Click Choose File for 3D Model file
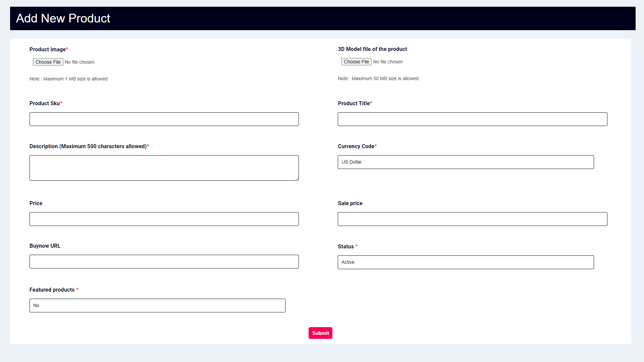Viewport: 644px width, 362px height. click(356, 62)
